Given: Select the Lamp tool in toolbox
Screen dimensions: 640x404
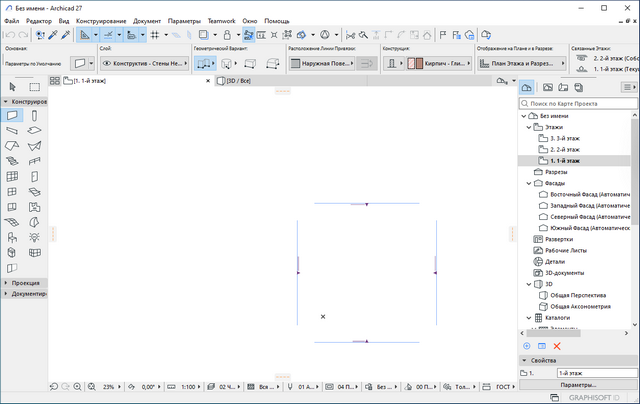Looking at the screenshot, I should click(34, 236).
